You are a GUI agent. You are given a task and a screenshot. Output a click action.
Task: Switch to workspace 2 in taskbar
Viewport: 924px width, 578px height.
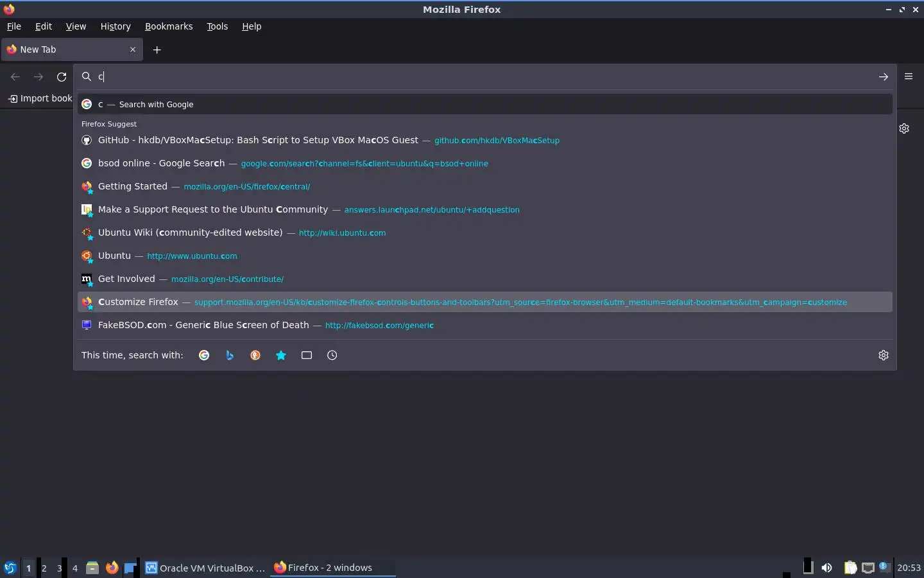point(44,568)
